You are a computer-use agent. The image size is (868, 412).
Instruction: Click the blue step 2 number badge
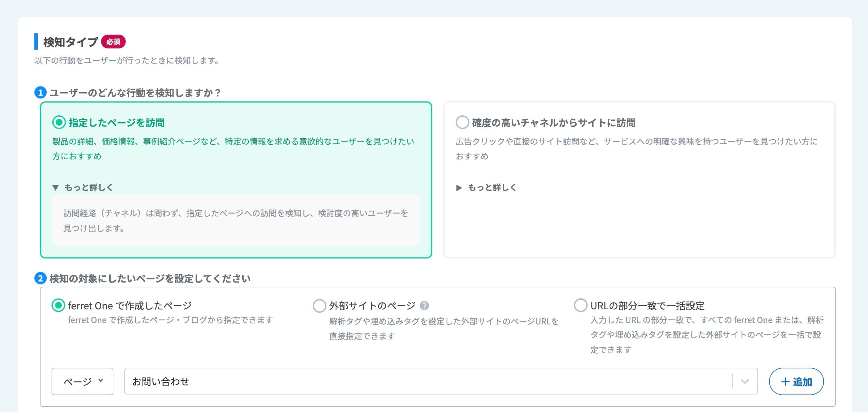pos(41,278)
